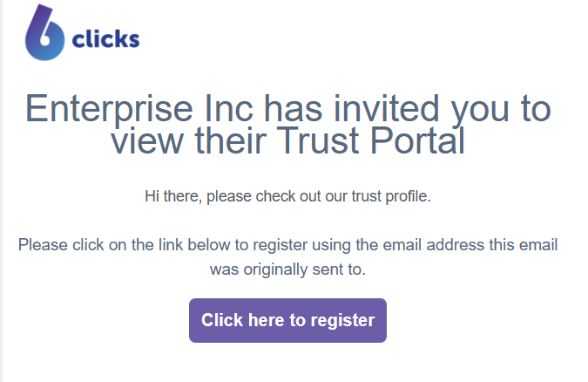Click the word 'register' in instruction paragraph
The image size is (588, 382).
280,246
